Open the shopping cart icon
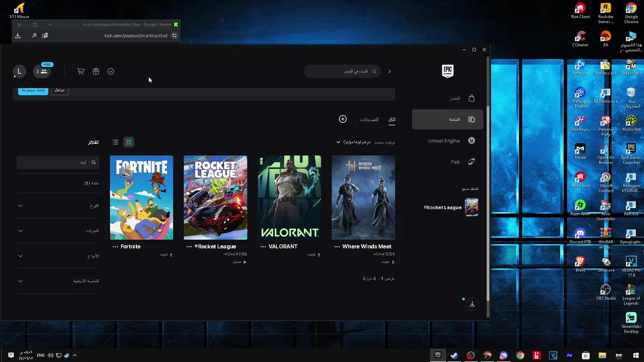 pyautogui.click(x=80, y=71)
